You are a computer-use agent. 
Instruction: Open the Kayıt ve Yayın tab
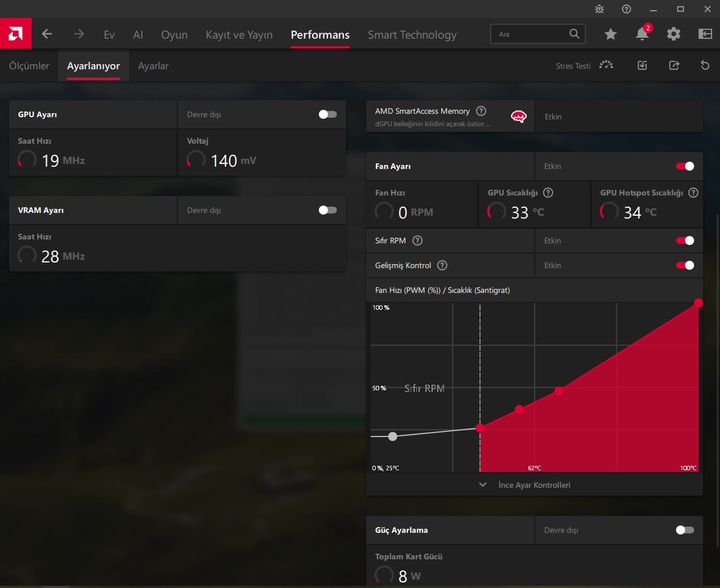(x=239, y=35)
